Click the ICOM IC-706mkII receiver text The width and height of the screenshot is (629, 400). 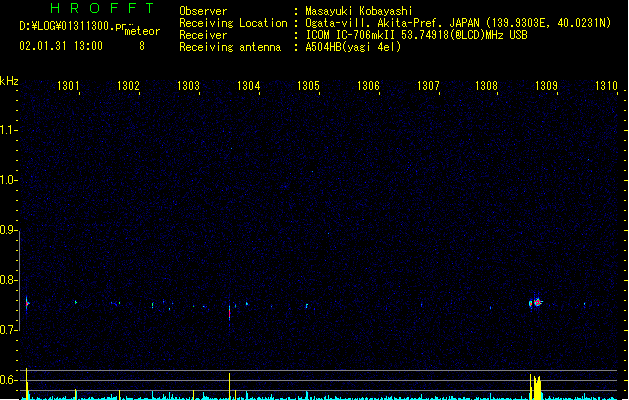[x=416, y=35]
